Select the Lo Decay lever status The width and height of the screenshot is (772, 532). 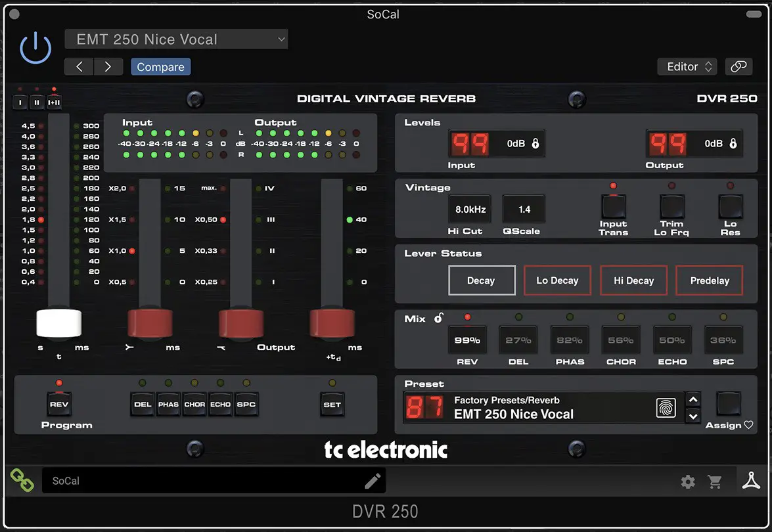(x=557, y=280)
